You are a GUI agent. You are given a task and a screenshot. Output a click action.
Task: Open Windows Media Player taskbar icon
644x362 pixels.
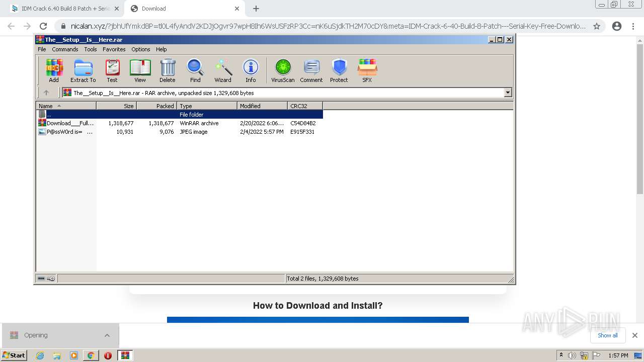click(74, 355)
